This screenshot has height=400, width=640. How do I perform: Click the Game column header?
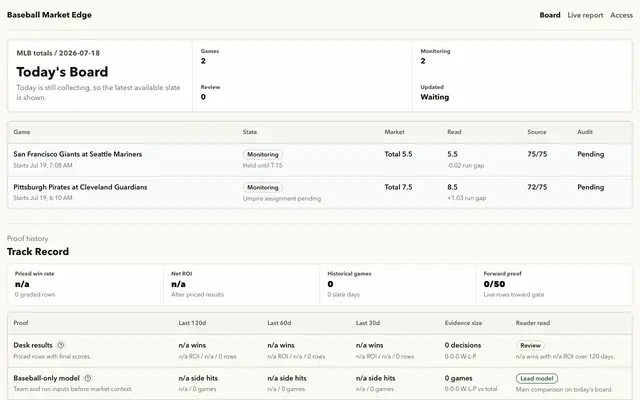pyautogui.click(x=22, y=132)
